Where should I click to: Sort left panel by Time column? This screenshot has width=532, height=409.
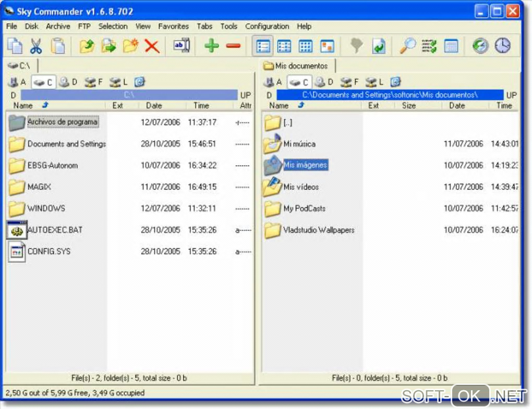click(209, 106)
